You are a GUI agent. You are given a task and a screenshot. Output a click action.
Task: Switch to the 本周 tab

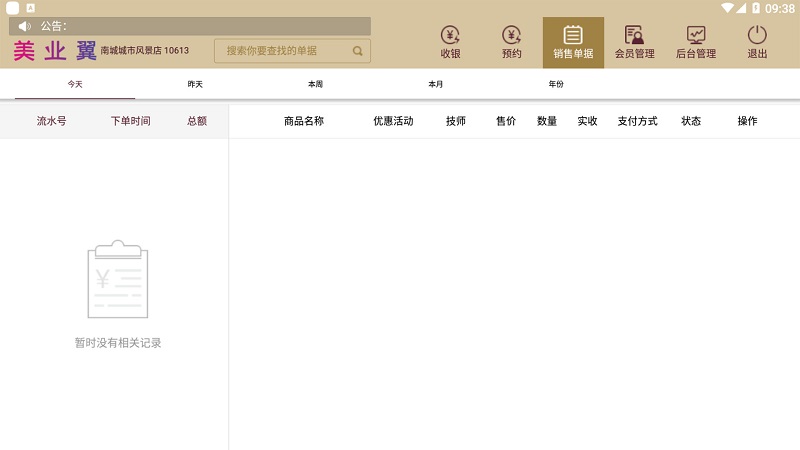pos(315,84)
